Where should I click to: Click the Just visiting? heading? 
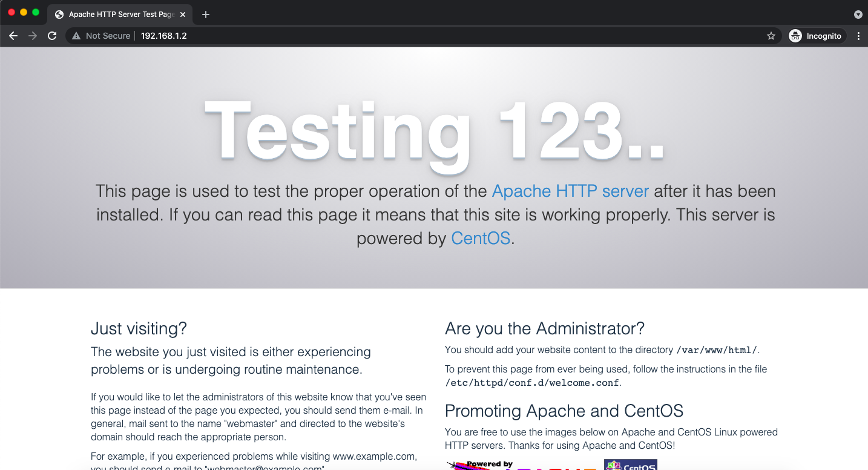139,329
